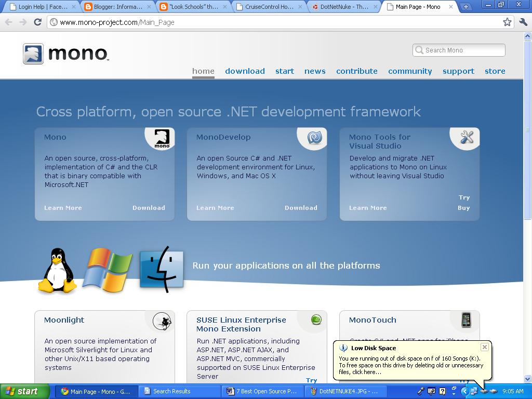The width and height of the screenshot is (532, 399).
Task: Click the microphone tray icon
Action: coord(421,391)
